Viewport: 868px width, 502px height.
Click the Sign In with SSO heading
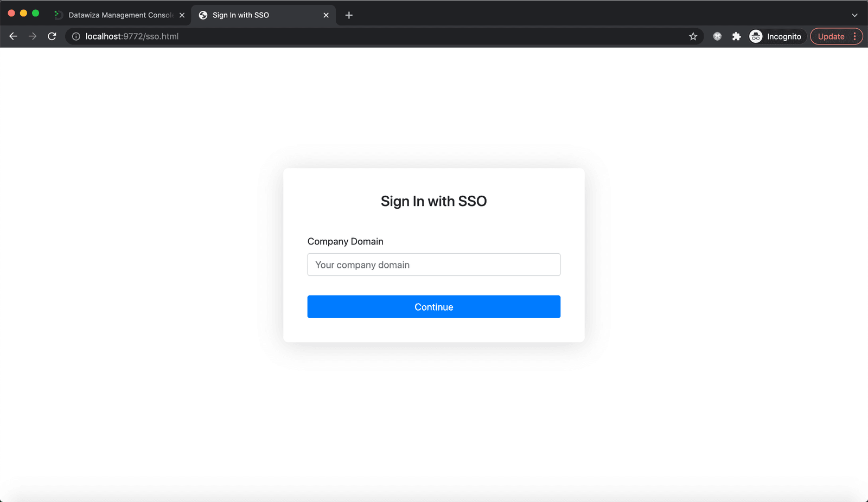tap(434, 201)
